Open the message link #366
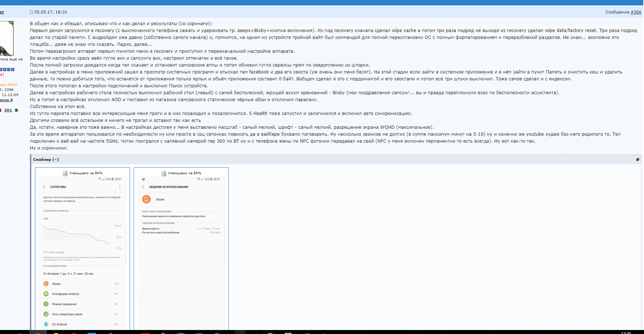Screen dimensions: 644x334 click(x=636, y=12)
